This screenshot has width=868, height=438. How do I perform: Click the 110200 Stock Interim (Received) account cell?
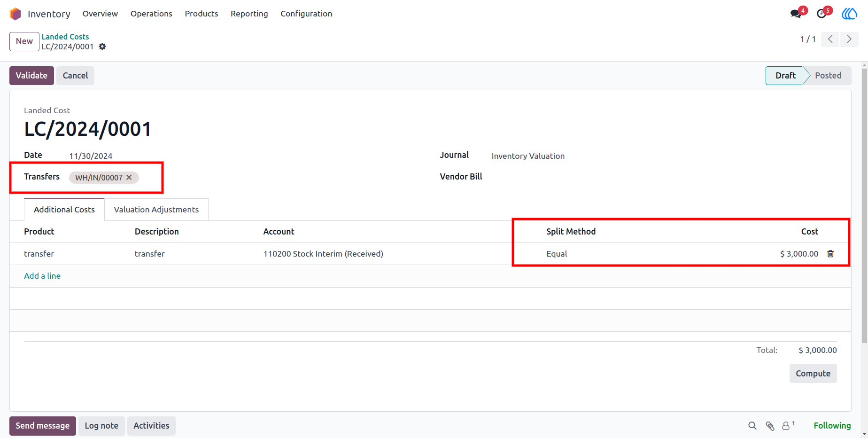[323, 254]
